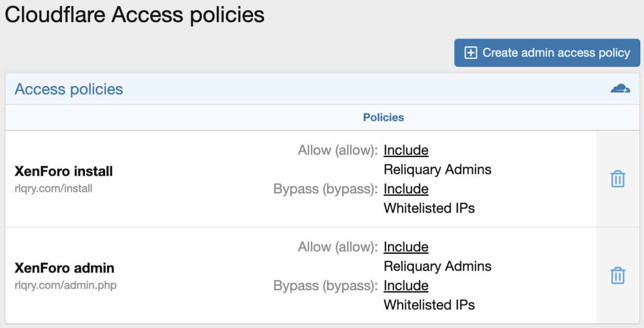This screenshot has height=328, width=644.
Task: Select Whitelisted IPs in XenForo install policy
Action: [x=429, y=208]
